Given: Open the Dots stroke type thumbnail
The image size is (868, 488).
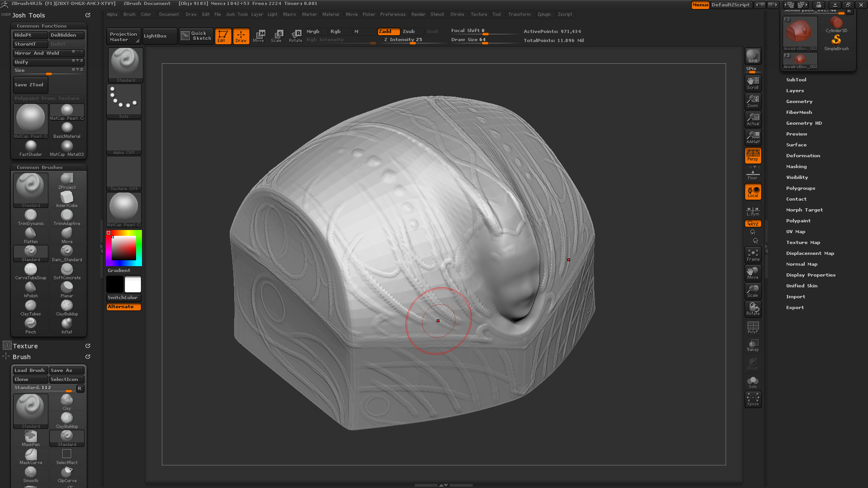Looking at the screenshot, I should 124,101.
